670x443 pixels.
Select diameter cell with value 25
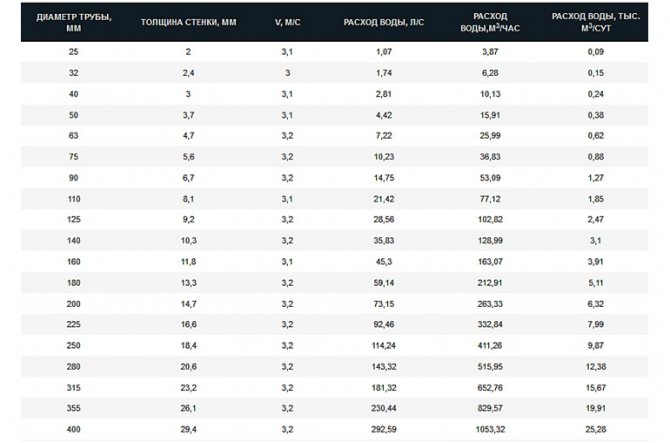(73, 52)
